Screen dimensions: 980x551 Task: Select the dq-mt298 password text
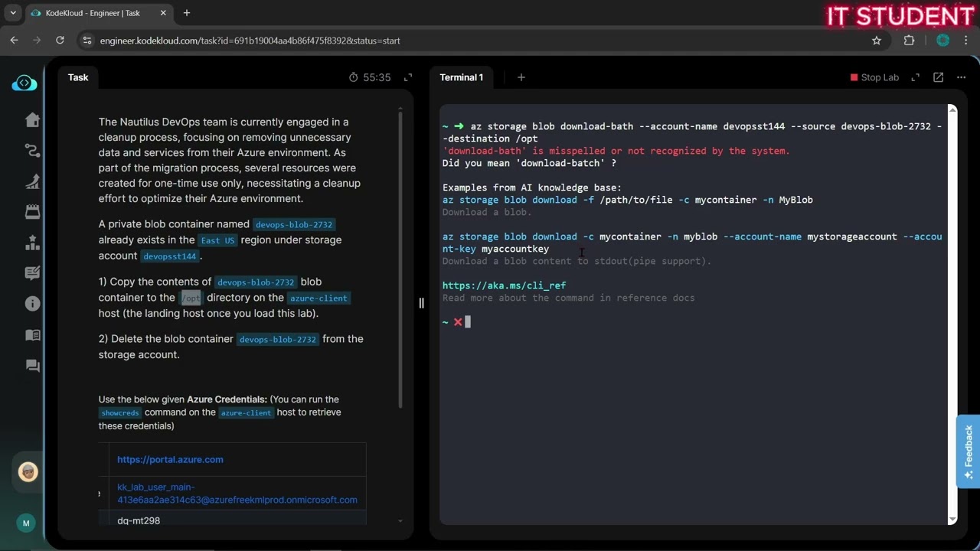(x=139, y=520)
